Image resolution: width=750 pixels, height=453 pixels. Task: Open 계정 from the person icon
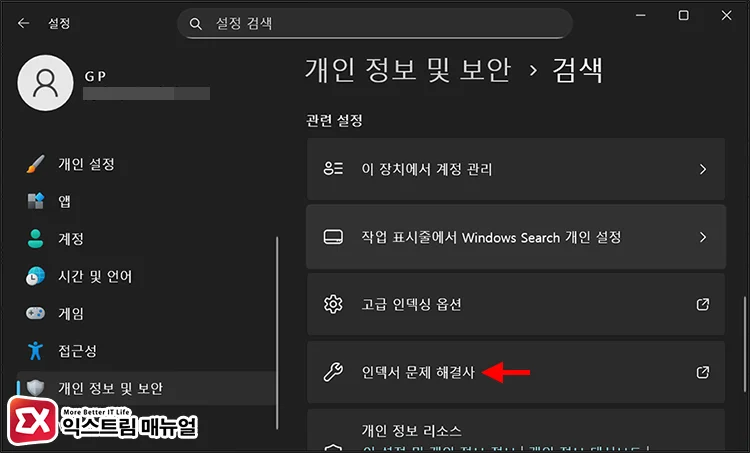pyautogui.click(x=35, y=238)
